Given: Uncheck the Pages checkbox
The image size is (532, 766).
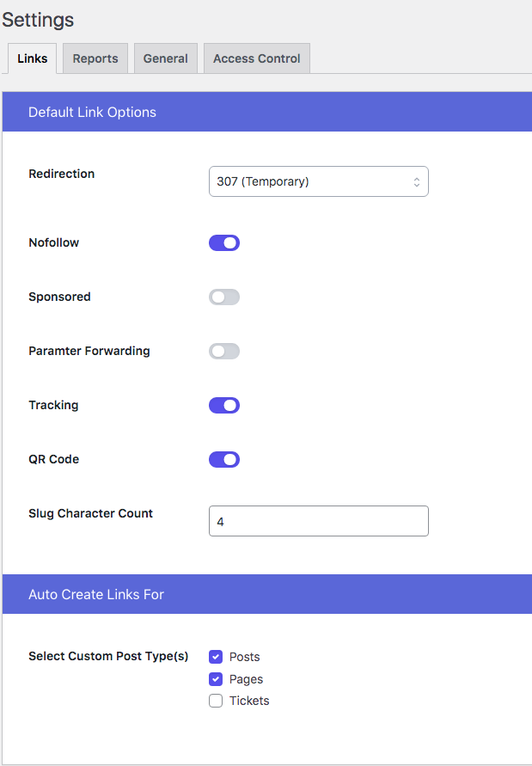Looking at the screenshot, I should tap(216, 679).
